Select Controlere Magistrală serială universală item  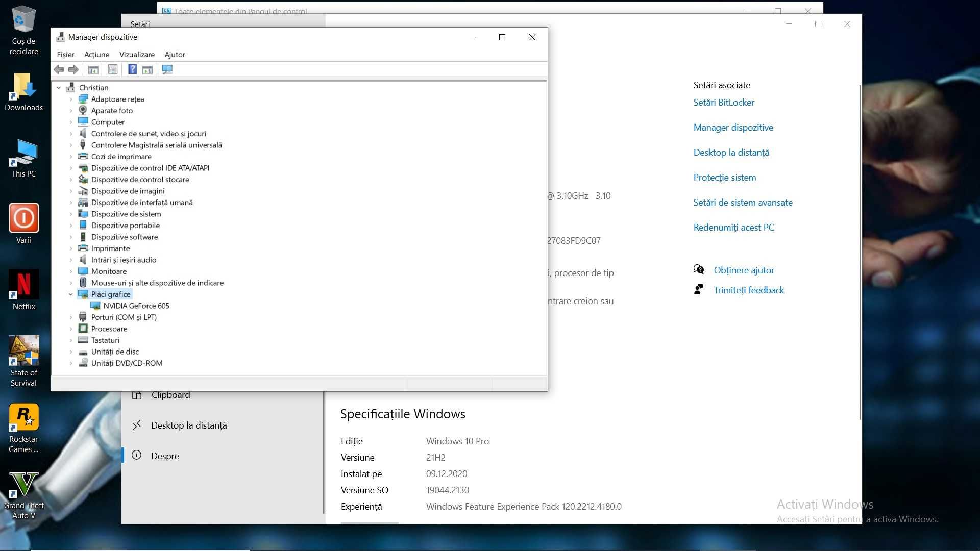(156, 145)
